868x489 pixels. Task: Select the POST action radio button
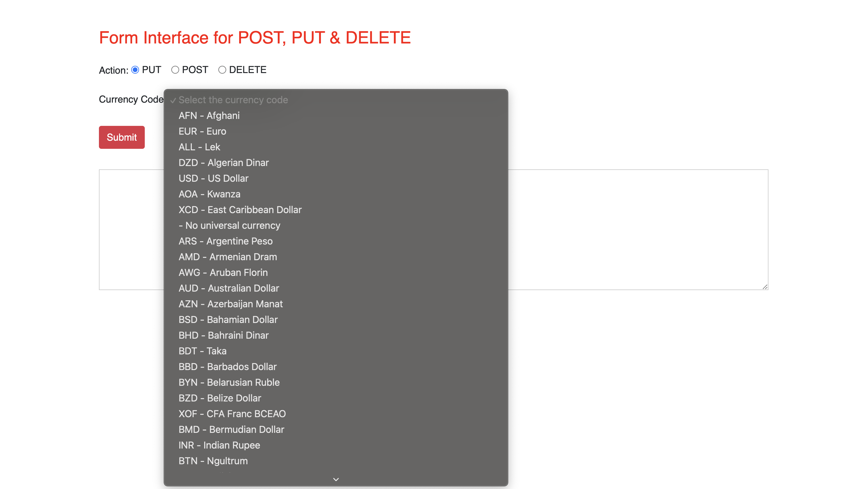[175, 70]
